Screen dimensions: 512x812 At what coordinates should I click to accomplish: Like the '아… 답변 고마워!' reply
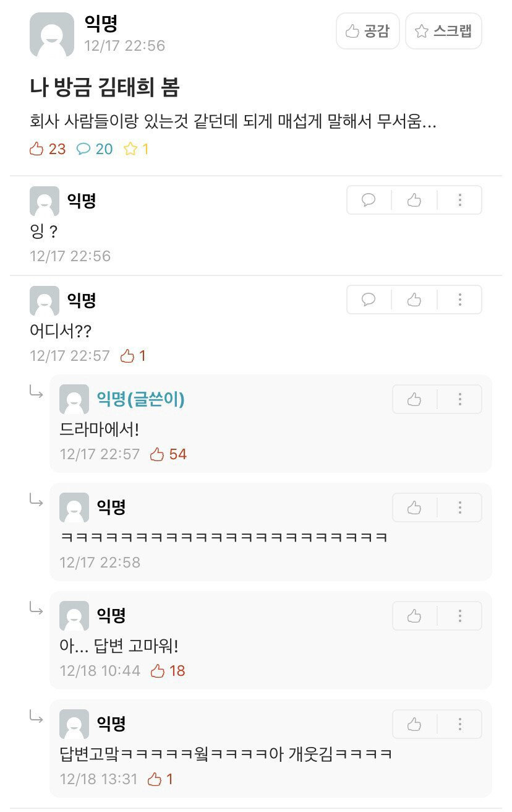pyautogui.click(x=414, y=616)
